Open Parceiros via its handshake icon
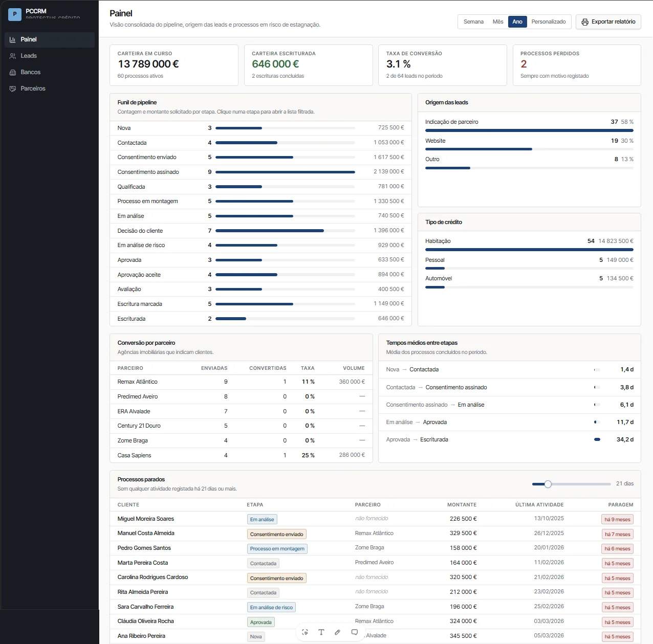 [x=13, y=88]
